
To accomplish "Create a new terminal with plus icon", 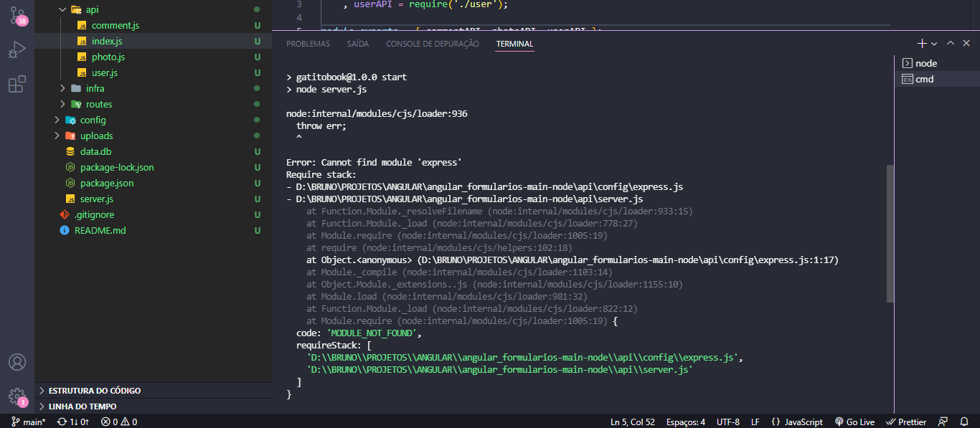I will pyautogui.click(x=922, y=44).
